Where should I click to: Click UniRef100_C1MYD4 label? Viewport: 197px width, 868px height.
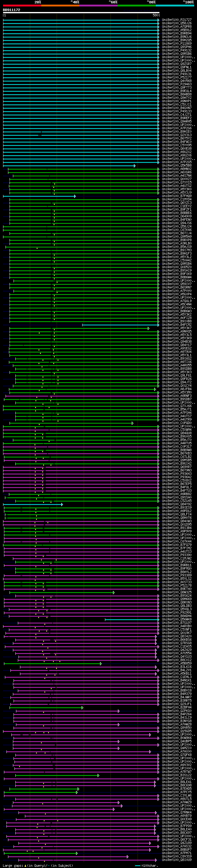tap(176, 200)
